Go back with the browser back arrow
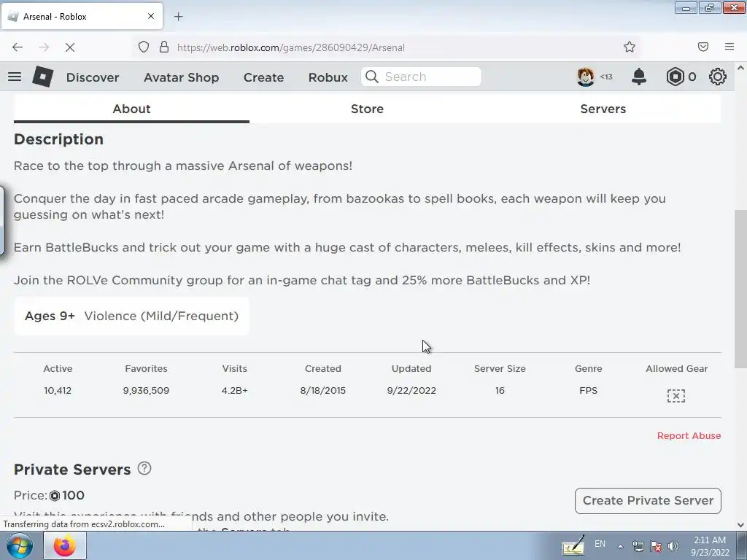Screen dimensions: 747x560 18,47
